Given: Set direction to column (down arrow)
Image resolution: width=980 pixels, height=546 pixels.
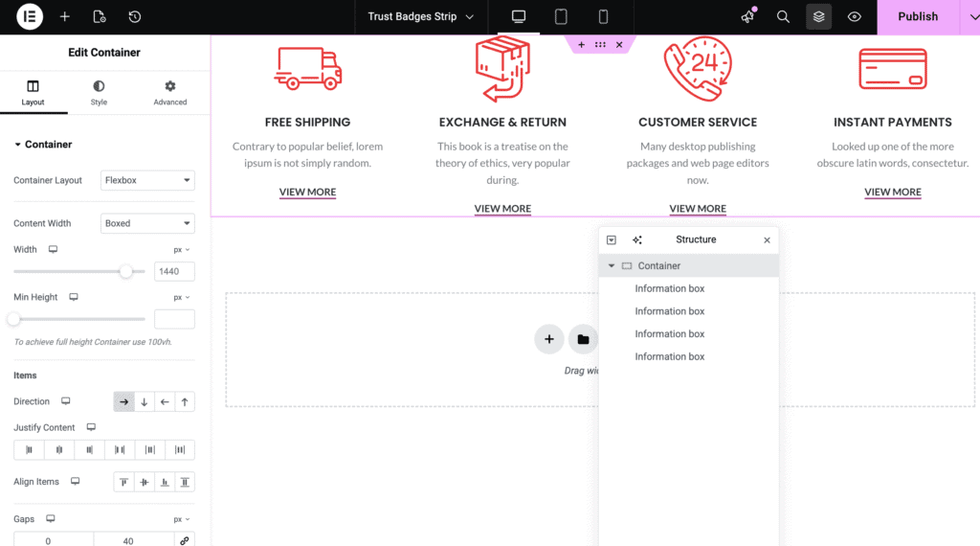Looking at the screenshot, I should click(145, 401).
